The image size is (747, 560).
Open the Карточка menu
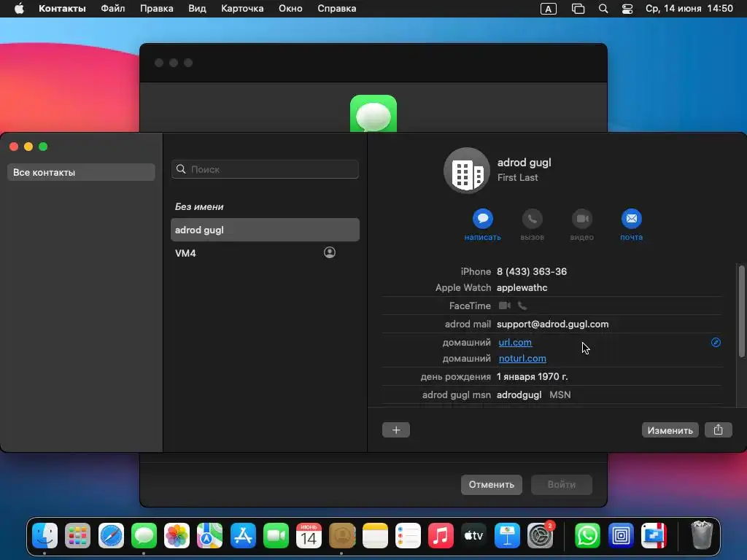(x=242, y=9)
